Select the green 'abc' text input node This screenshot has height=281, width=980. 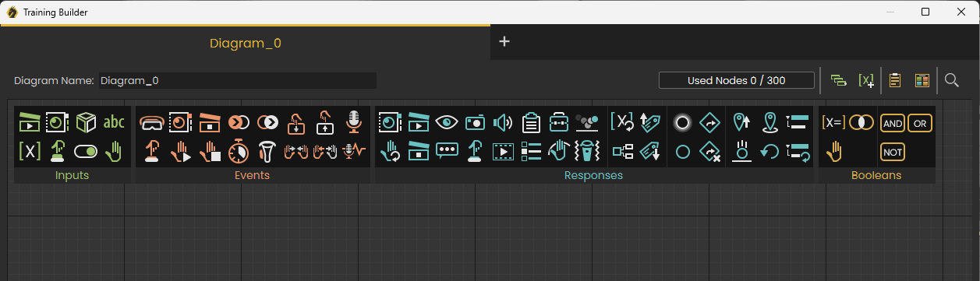[x=114, y=122]
